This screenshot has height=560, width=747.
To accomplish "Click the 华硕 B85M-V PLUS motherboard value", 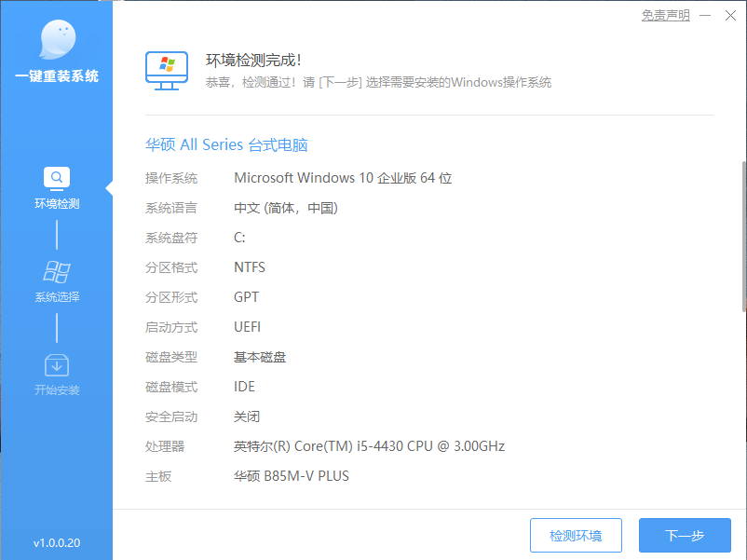I will [292, 475].
